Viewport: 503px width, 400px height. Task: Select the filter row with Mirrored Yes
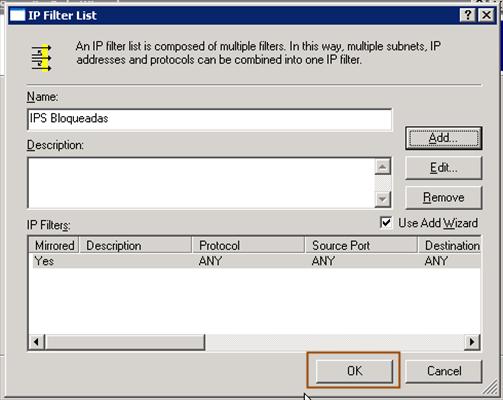[x=255, y=261]
